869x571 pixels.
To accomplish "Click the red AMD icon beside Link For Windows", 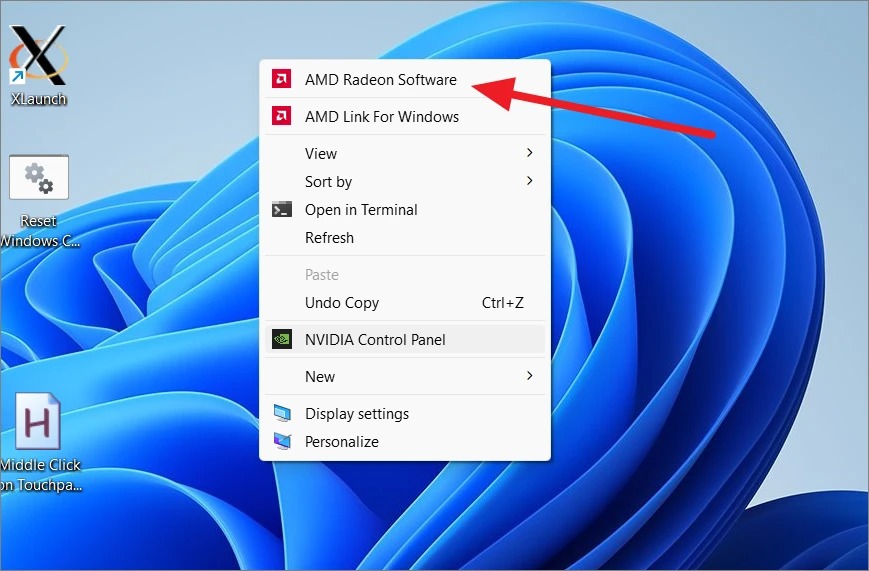I will [x=282, y=116].
